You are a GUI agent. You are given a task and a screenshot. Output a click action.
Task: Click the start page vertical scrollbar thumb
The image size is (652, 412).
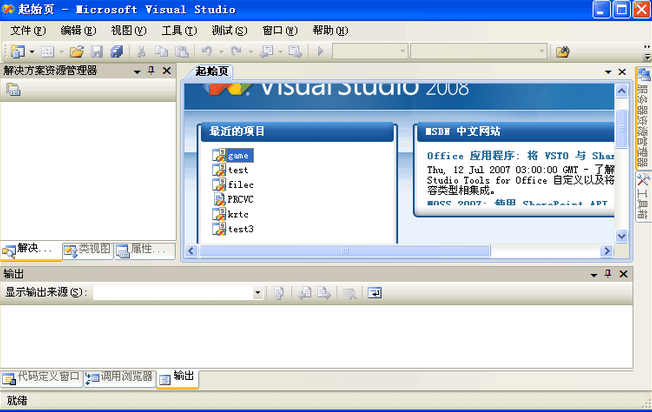[622, 129]
